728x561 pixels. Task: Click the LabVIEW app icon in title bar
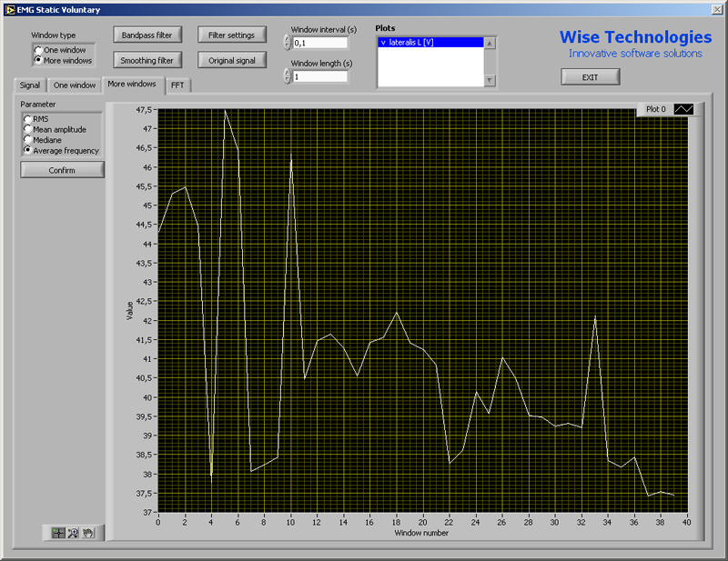pos(10,10)
